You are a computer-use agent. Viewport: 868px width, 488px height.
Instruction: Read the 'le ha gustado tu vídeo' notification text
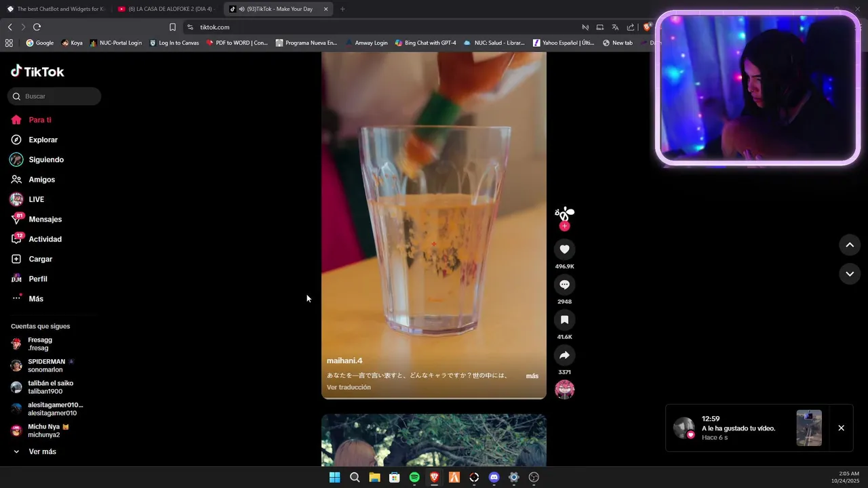point(738,428)
